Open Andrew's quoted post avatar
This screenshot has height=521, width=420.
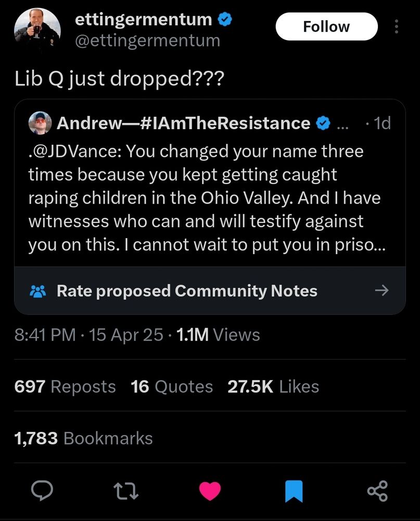[40, 123]
